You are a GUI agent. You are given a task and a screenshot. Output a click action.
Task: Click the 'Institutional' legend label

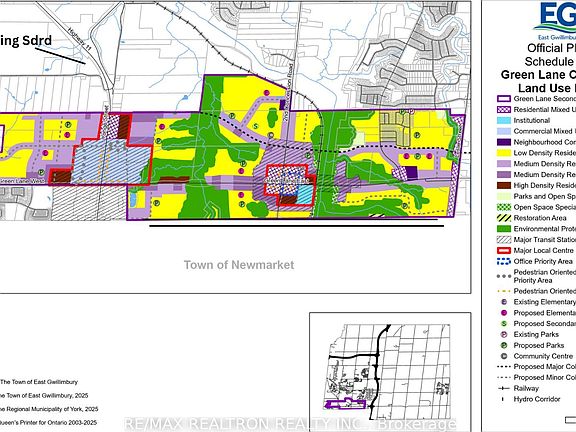point(532,120)
